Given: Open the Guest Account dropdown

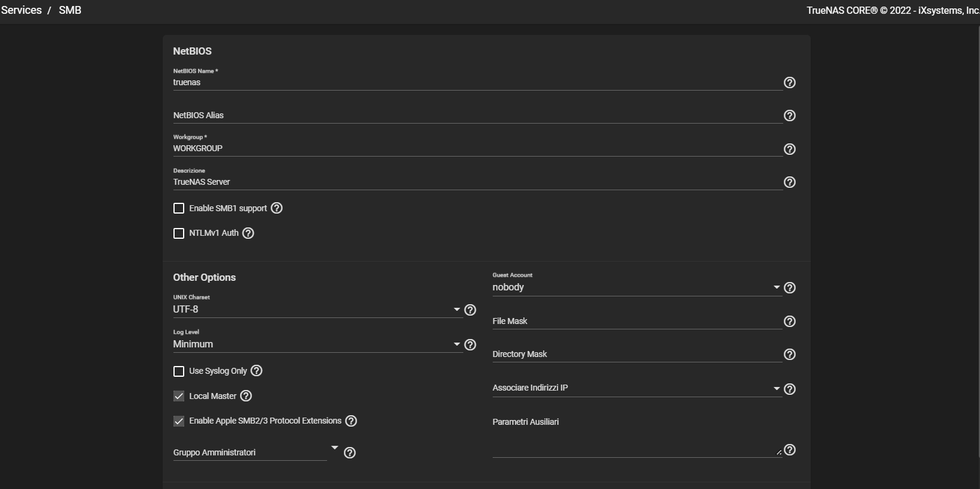Looking at the screenshot, I should pyautogui.click(x=637, y=287).
